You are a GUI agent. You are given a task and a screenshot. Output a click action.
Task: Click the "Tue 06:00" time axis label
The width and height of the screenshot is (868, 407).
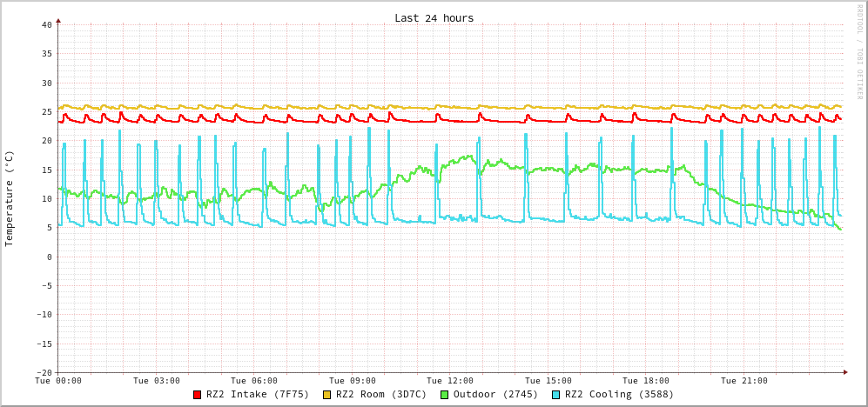pyautogui.click(x=254, y=381)
